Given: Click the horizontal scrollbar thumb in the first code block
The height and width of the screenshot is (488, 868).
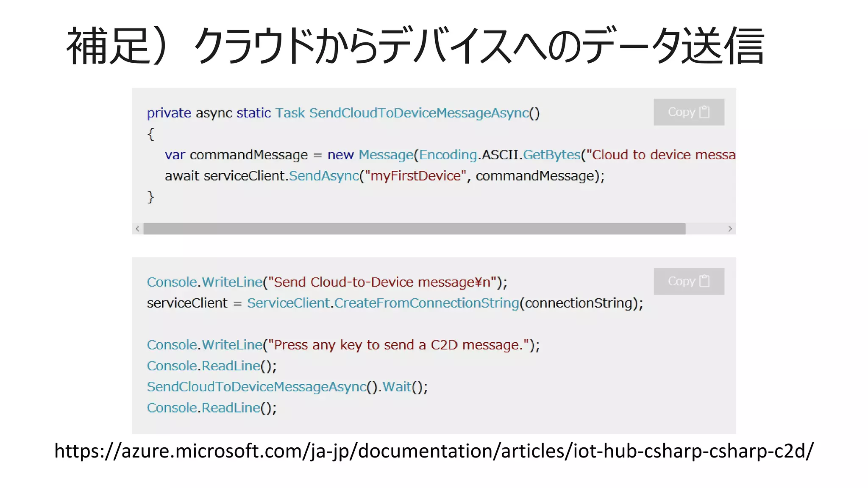Looking at the screenshot, I should [415, 229].
